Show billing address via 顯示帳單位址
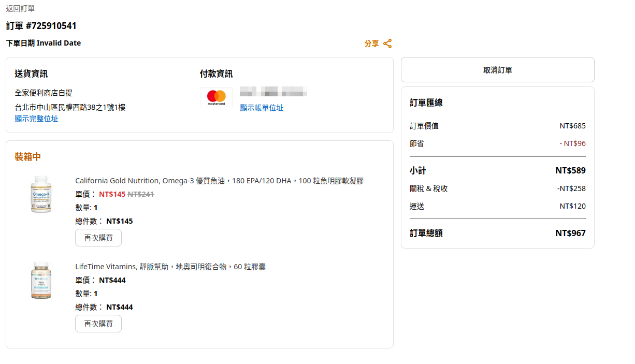Viewport: 635px width, 364px height. coord(262,108)
